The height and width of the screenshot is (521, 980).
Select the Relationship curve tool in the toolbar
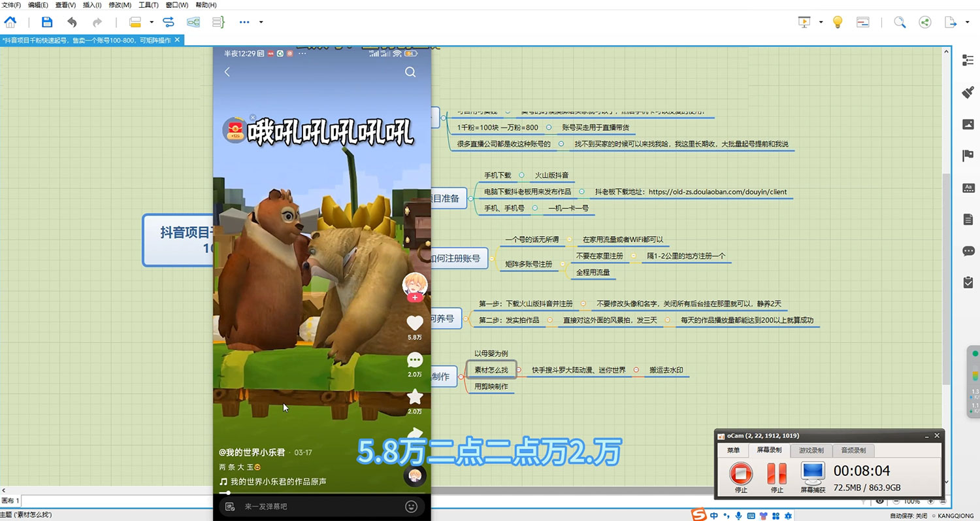click(169, 22)
